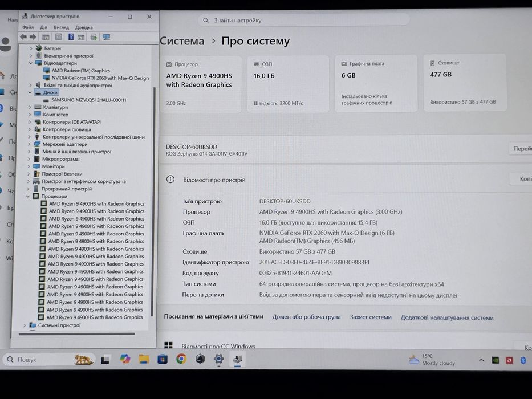The height and width of the screenshot is (399, 532).
Task: Select the Монітори category
Action: 53,166
